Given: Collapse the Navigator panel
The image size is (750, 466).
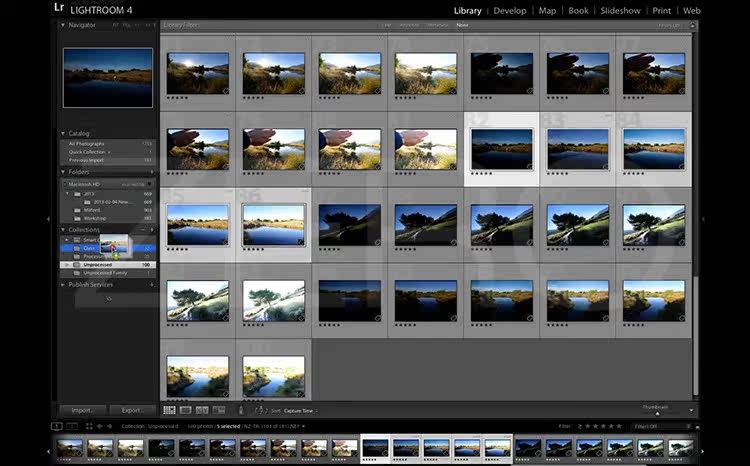Looking at the screenshot, I should (63, 25).
